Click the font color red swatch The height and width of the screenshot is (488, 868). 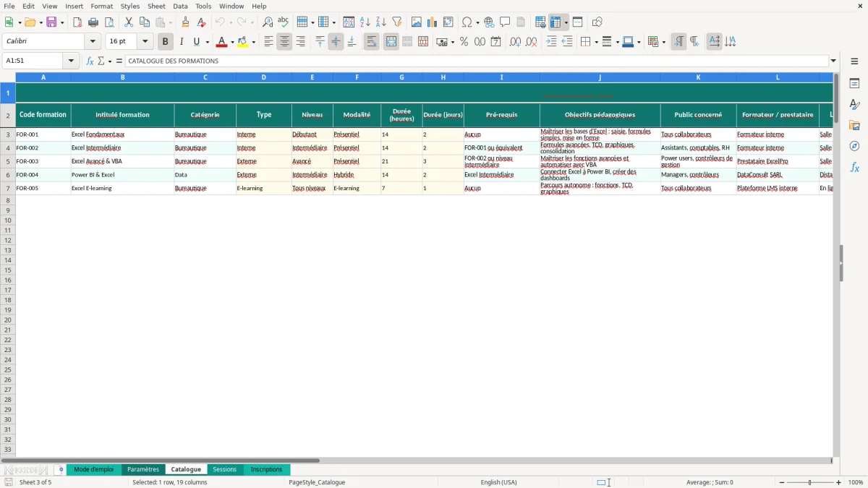point(221,42)
